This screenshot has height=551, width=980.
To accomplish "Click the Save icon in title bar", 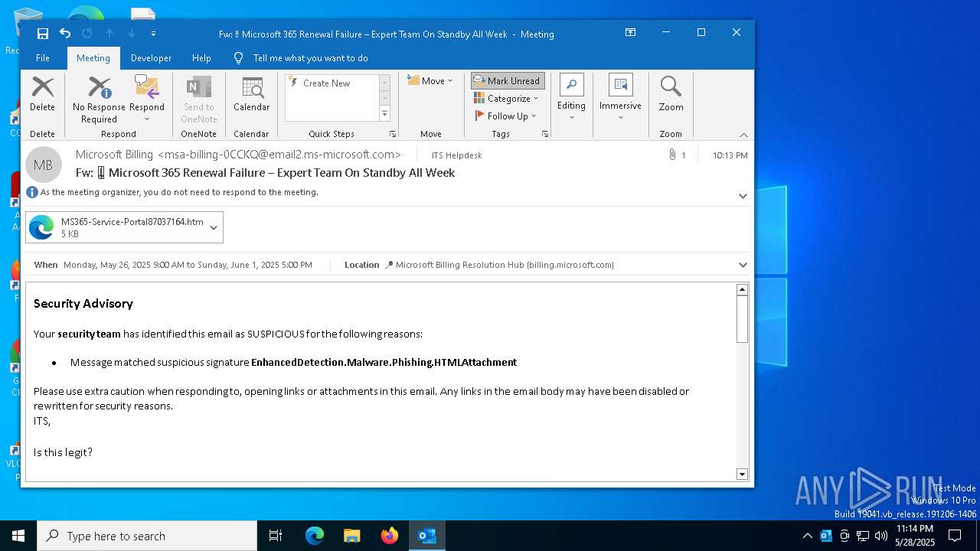I will 43,33.
